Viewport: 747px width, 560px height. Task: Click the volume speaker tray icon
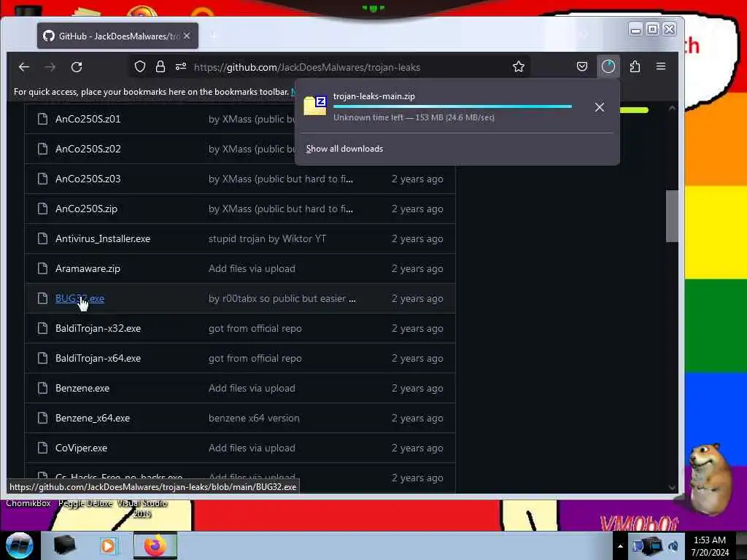coord(673,546)
